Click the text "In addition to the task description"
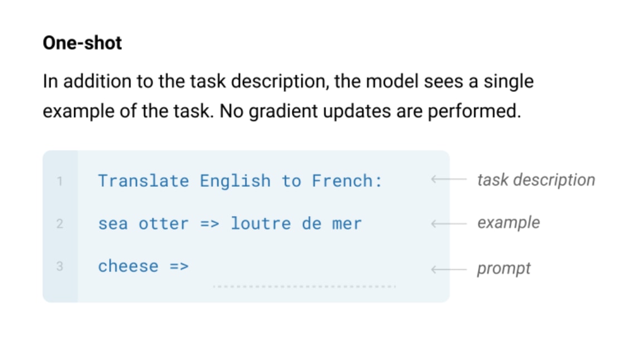This screenshot has width=644, height=339. click(x=183, y=81)
